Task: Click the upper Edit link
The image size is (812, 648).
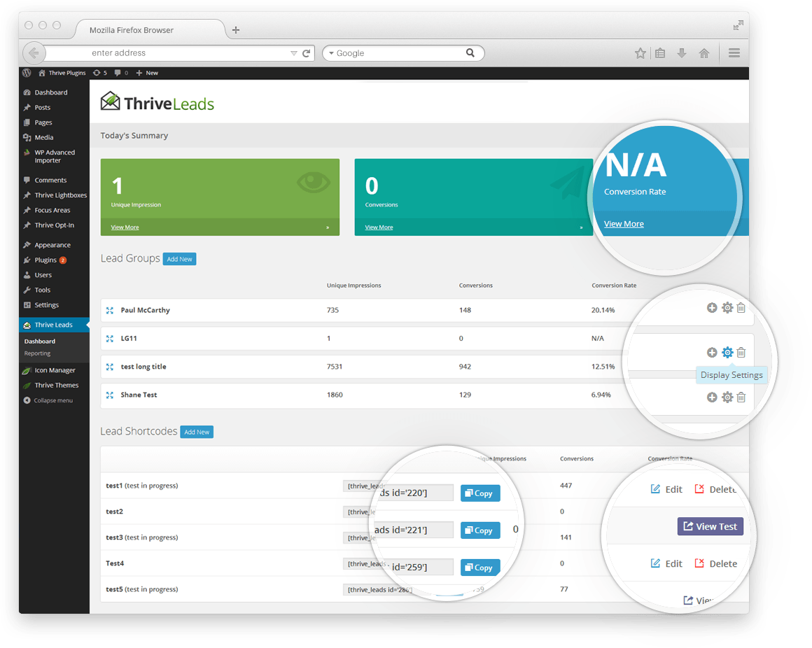Action: [x=666, y=489]
